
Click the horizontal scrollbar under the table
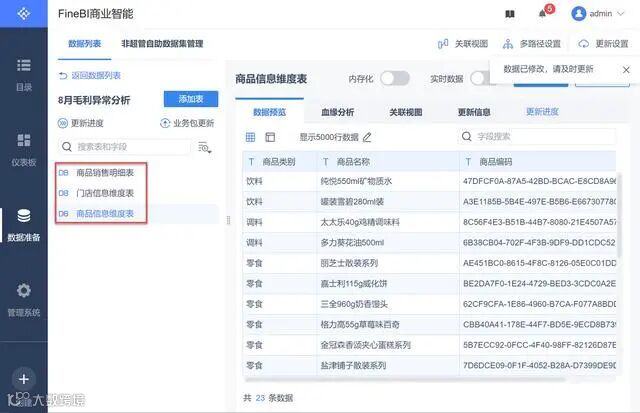click(405, 380)
